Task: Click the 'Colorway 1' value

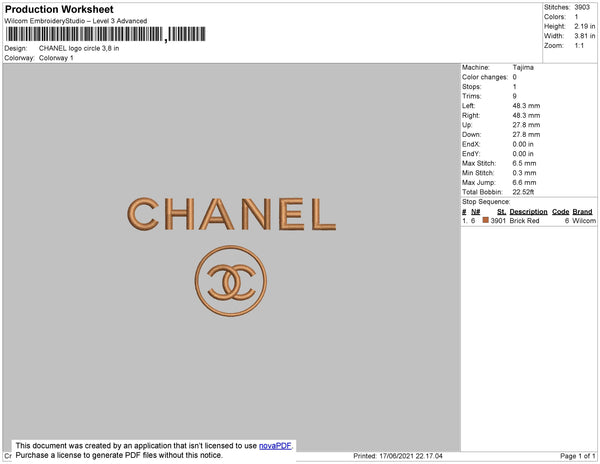Action: pyautogui.click(x=56, y=58)
